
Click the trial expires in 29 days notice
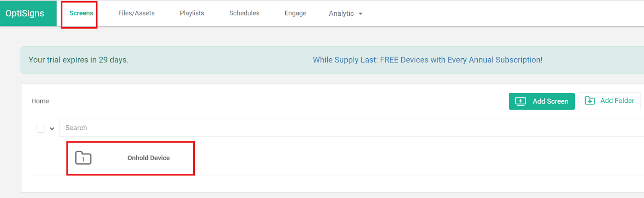(x=78, y=60)
